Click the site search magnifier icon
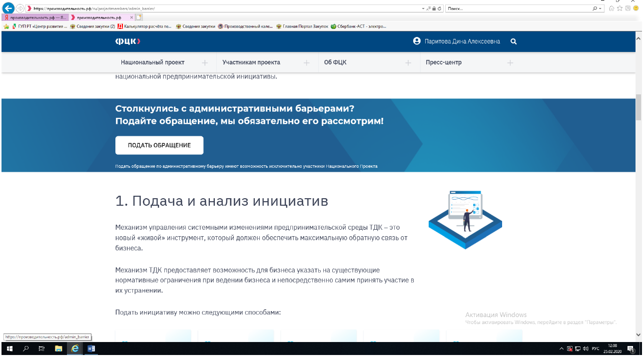The width and height of the screenshot is (644, 359). [513, 41]
